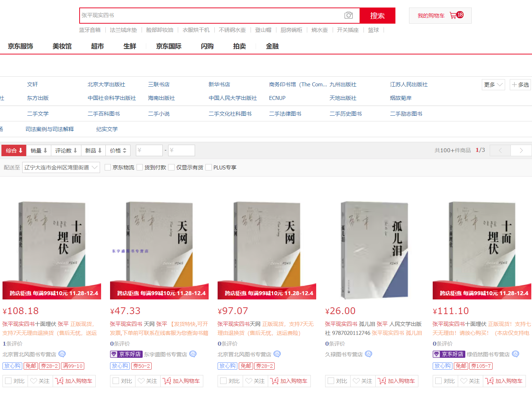532x399 pixels.
Task: Open the 美妆馆 nav tab
Action: [x=62, y=46]
